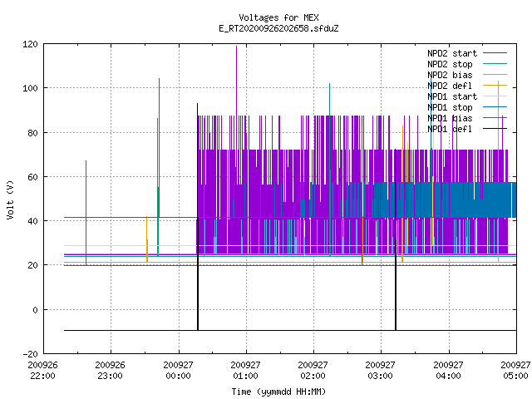
Task: Click the 'NPD2 defl' legend label
Action: pyautogui.click(x=450, y=86)
